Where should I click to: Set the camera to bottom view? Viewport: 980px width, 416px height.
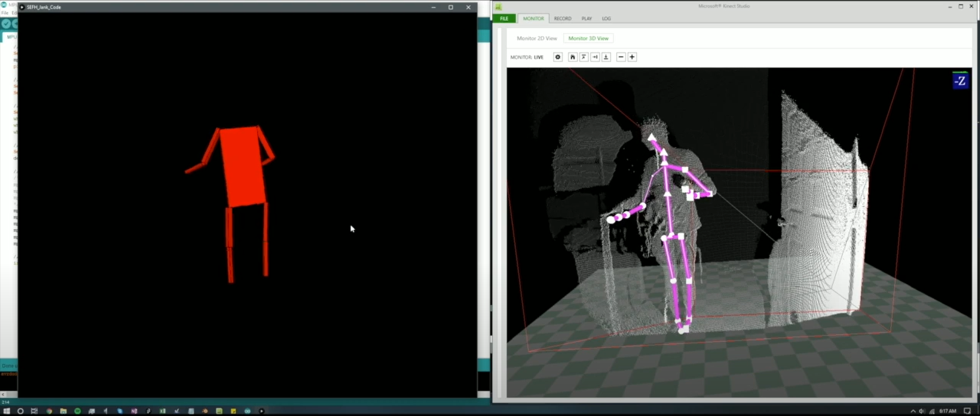click(606, 57)
